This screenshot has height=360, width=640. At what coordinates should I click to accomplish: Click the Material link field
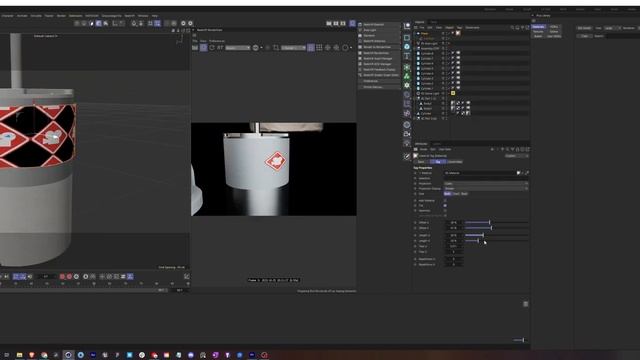(480, 173)
